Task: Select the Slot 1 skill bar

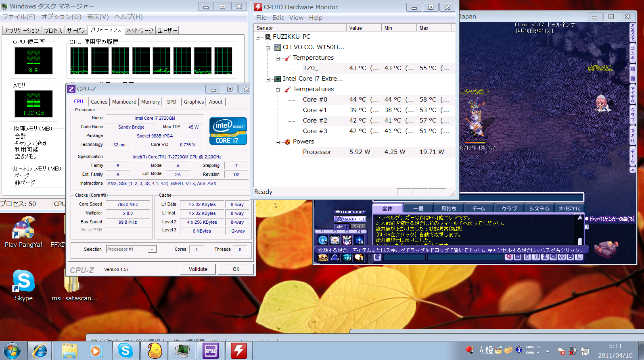Action: pyautogui.click(x=341, y=227)
